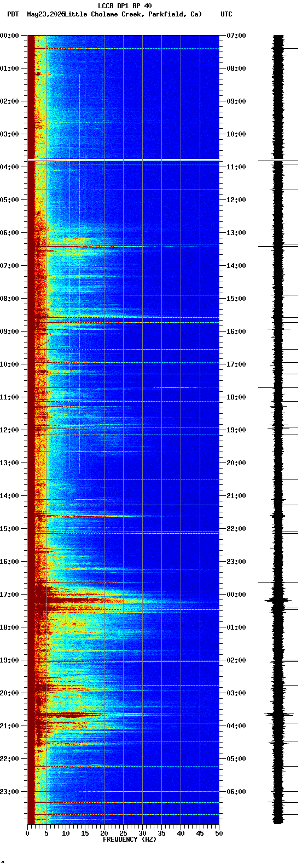
Task: Click the '01:00' PDT time label
Action: pos(9,68)
